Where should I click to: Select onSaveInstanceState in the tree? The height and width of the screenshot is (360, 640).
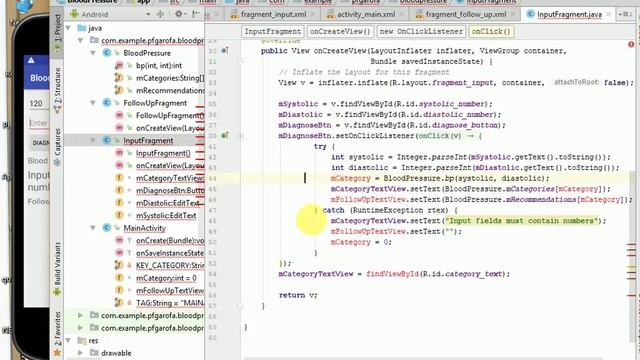170,253
